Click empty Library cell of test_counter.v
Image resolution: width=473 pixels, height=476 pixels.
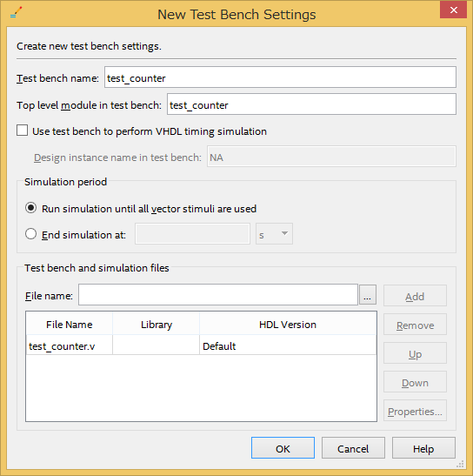coord(157,345)
